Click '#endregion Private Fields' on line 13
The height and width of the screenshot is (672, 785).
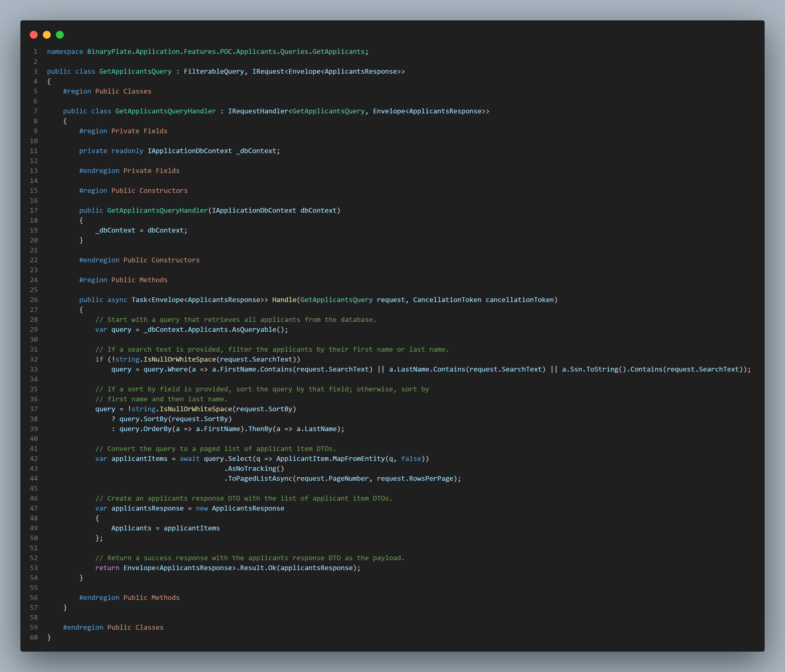coord(129,171)
